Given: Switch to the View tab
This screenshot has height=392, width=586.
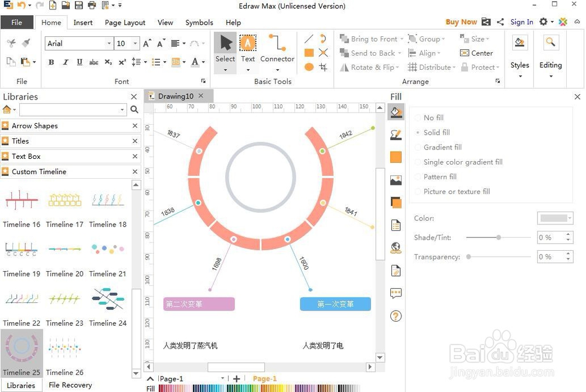Looking at the screenshot, I should 165,22.
